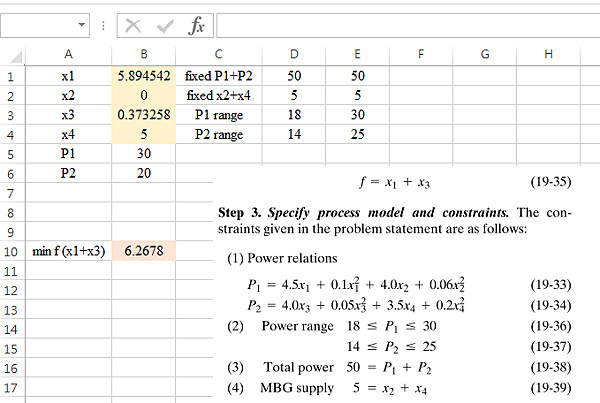
Task: Select cell D4 showing 14
Action: point(294,134)
